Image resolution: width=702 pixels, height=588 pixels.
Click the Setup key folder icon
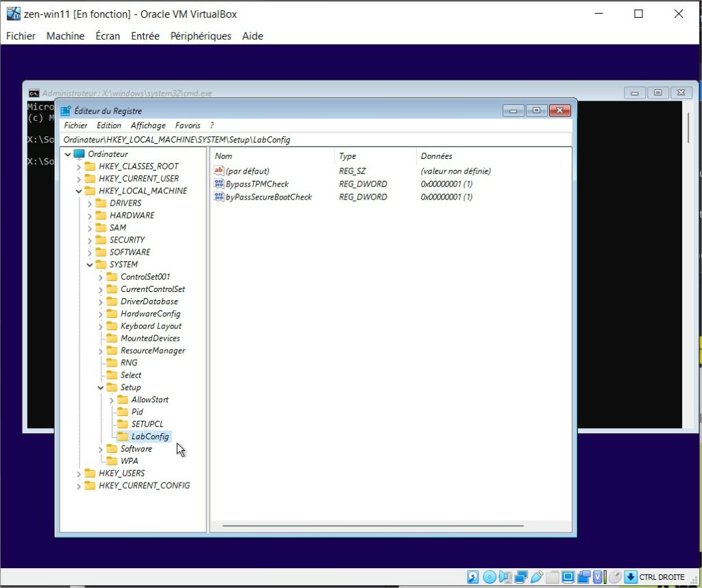click(x=112, y=387)
